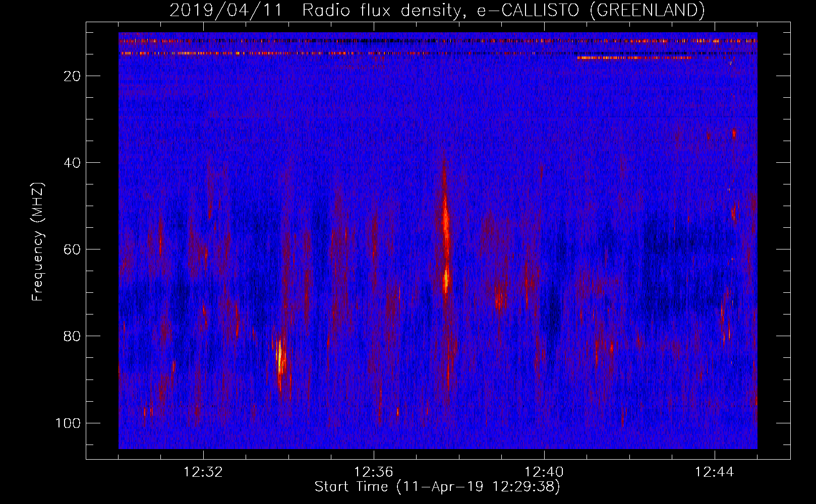Click the 40 MHz frequency tick label

[72, 163]
